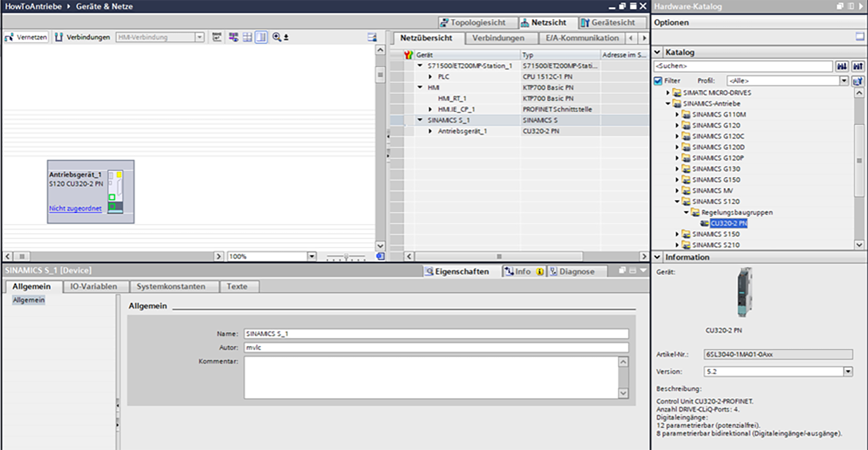
Task: Expand the PLC row
Action: click(431, 77)
